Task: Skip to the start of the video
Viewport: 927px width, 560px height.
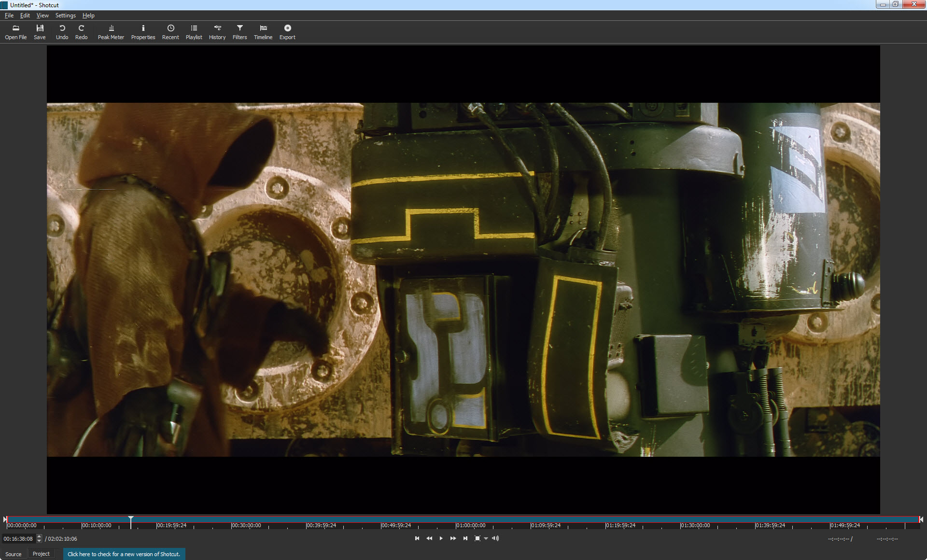Action: (417, 538)
